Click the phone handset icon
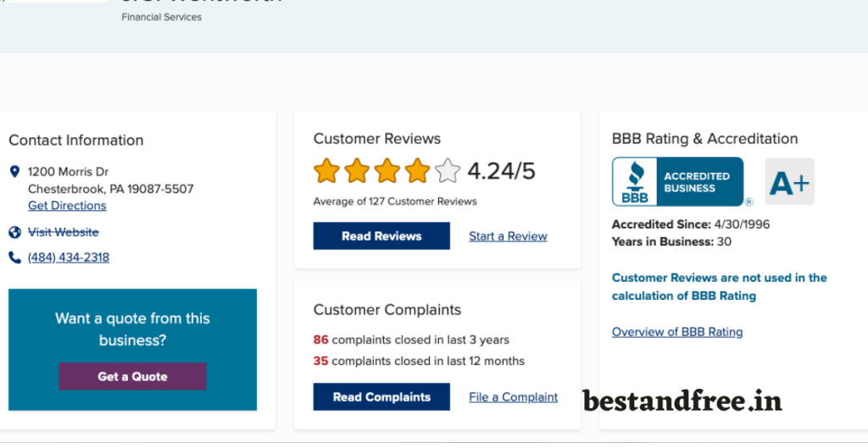 click(15, 257)
